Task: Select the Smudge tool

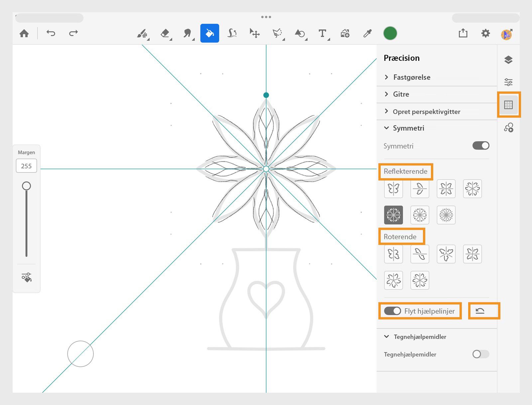Action: click(x=188, y=33)
